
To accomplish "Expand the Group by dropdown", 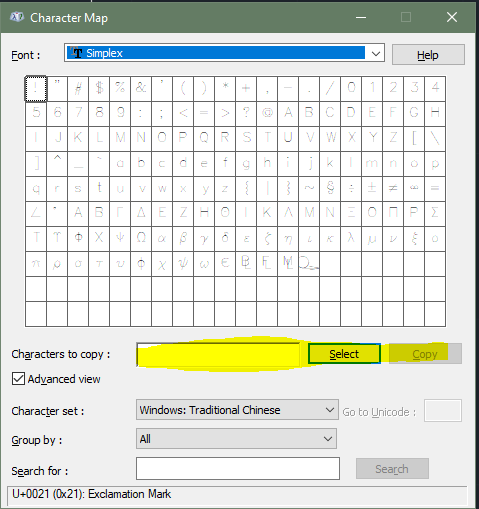I will coord(236,439).
